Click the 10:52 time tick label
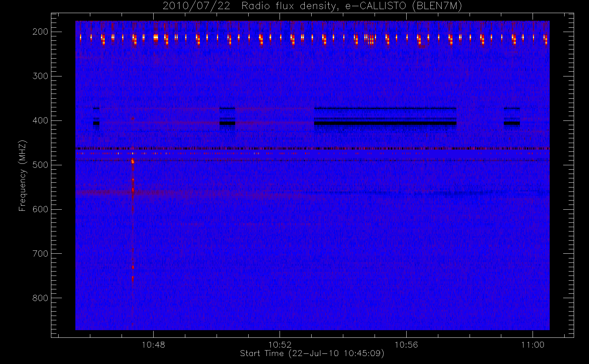The image size is (589, 364). click(x=280, y=345)
